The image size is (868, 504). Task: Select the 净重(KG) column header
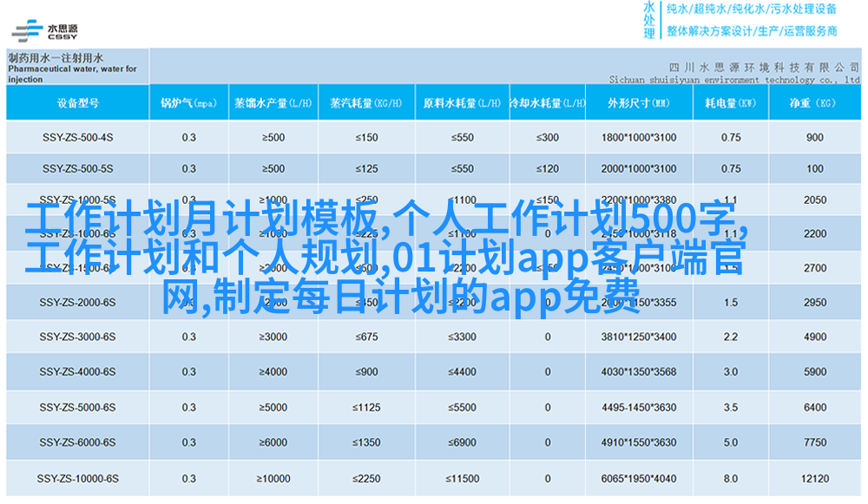tap(813, 103)
